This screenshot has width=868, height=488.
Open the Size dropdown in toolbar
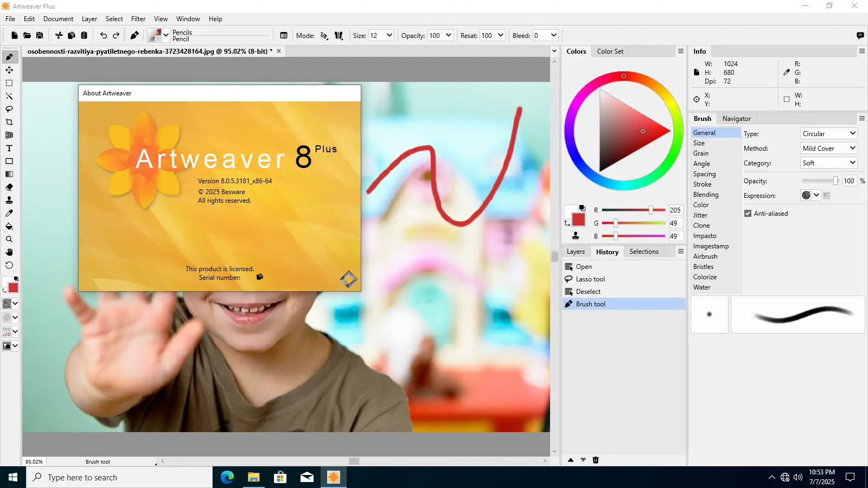coord(389,36)
